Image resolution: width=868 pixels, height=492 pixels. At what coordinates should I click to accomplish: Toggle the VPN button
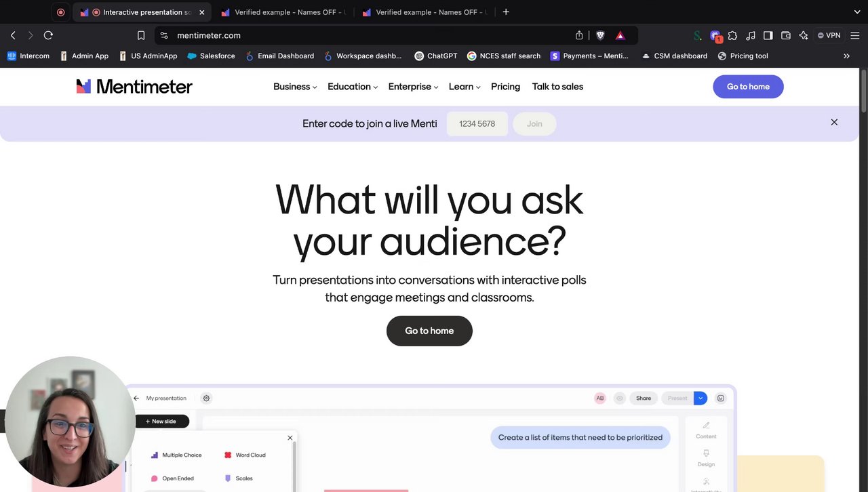coord(829,35)
